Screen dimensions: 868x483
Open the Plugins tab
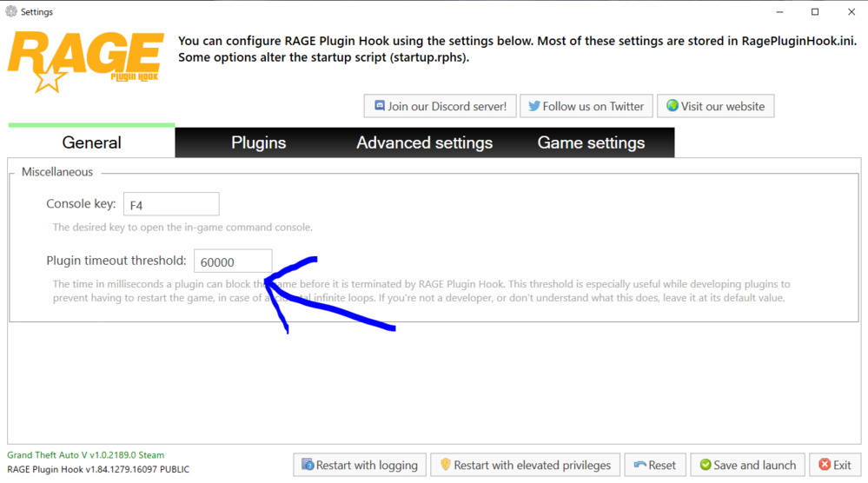259,142
